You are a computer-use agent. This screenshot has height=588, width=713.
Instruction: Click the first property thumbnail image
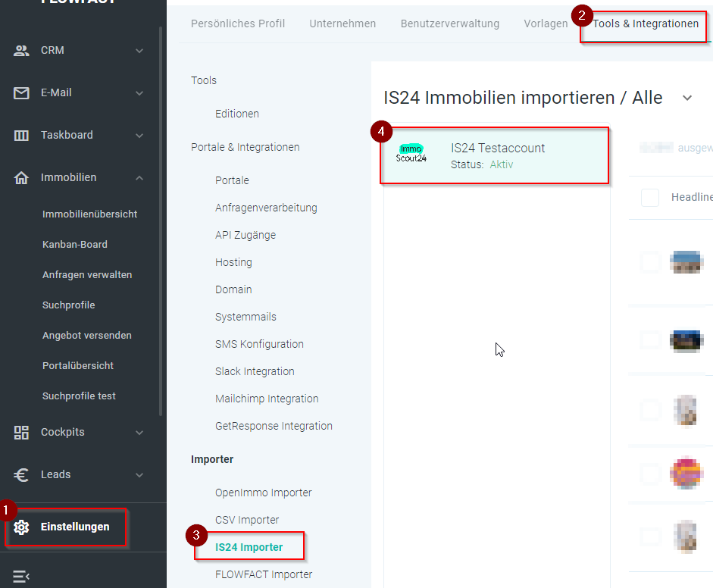pos(686,262)
